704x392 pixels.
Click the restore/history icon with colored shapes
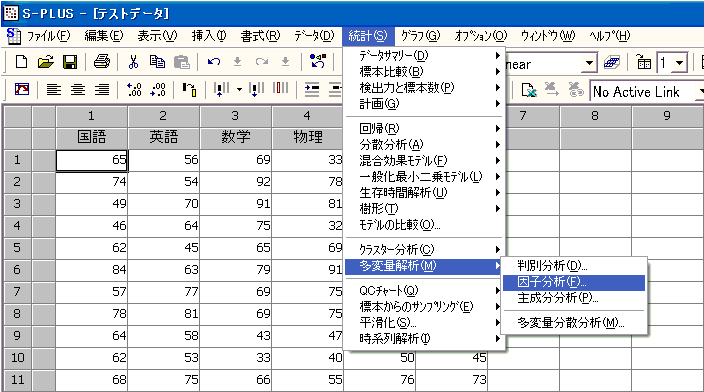click(x=318, y=61)
